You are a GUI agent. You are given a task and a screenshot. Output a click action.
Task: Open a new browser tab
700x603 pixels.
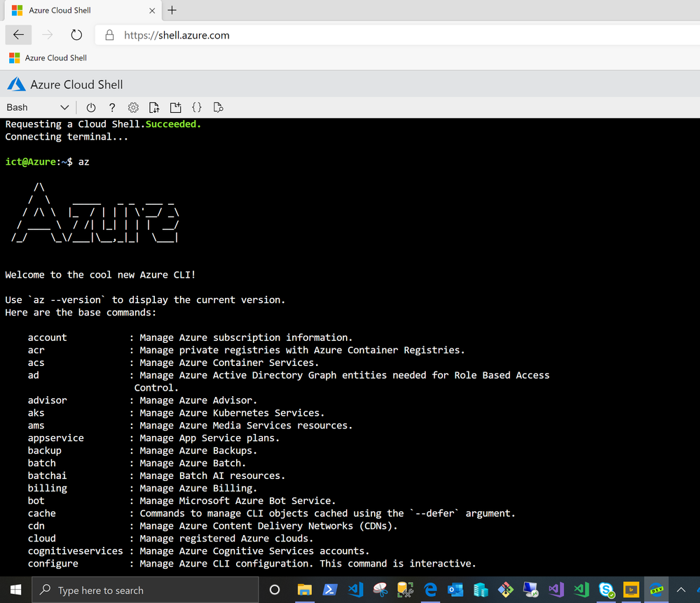coord(172,11)
